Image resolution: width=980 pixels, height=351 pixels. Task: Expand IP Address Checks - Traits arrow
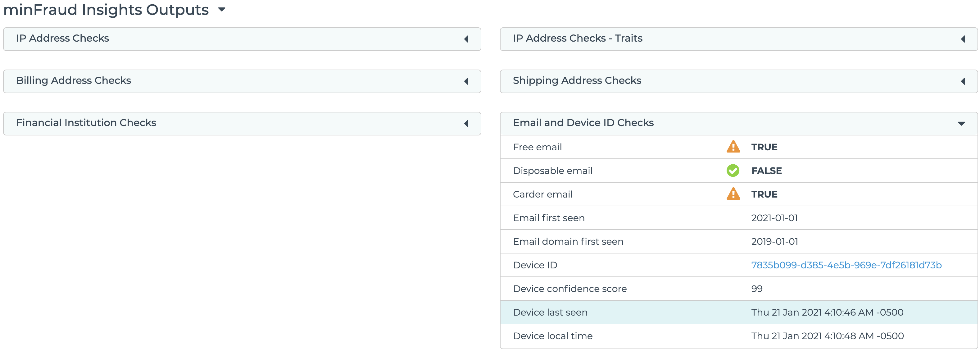(963, 39)
